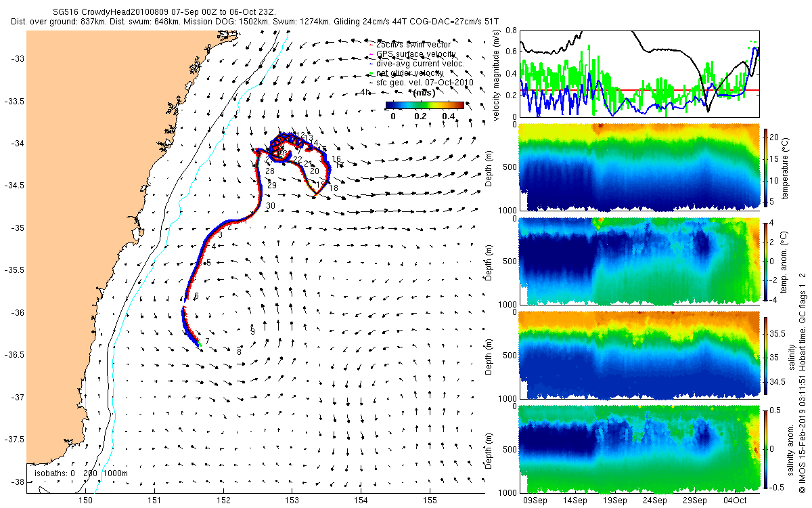Select legend entry 'sfc geo. vel. 07-Oct-2010'
Viewport: 812px width, 508px height.
pos(424,82)
